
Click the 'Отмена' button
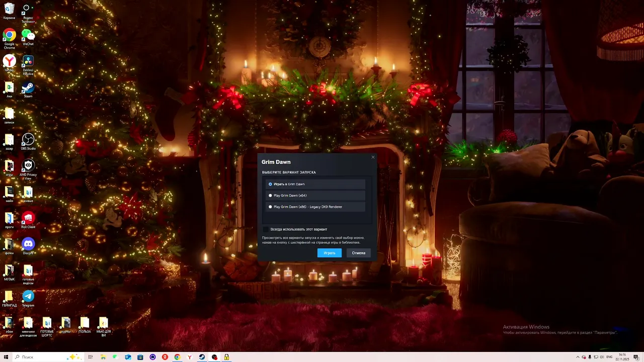click(359, 253)
